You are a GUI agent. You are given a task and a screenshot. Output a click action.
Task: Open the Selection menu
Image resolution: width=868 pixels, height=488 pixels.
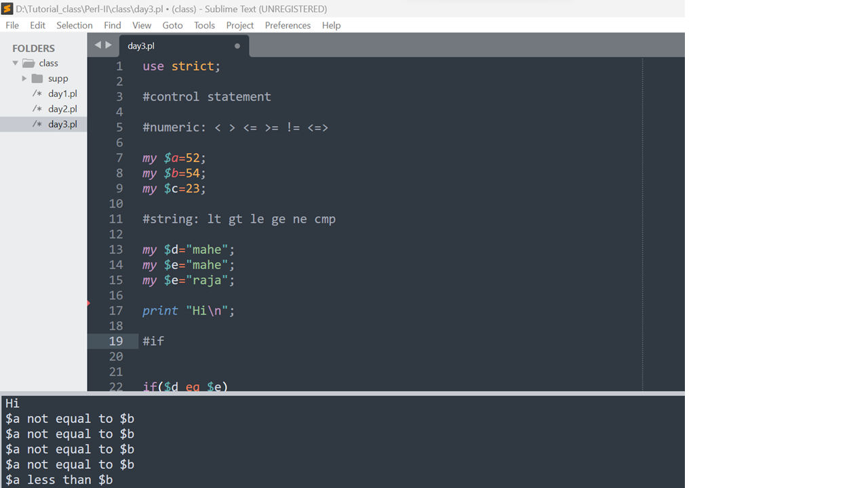click(x=74, y=25)
